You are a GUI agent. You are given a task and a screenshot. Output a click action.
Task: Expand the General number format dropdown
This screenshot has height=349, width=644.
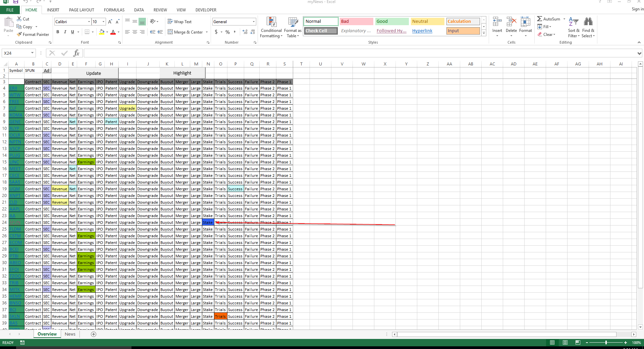click(x=254, y=22)
